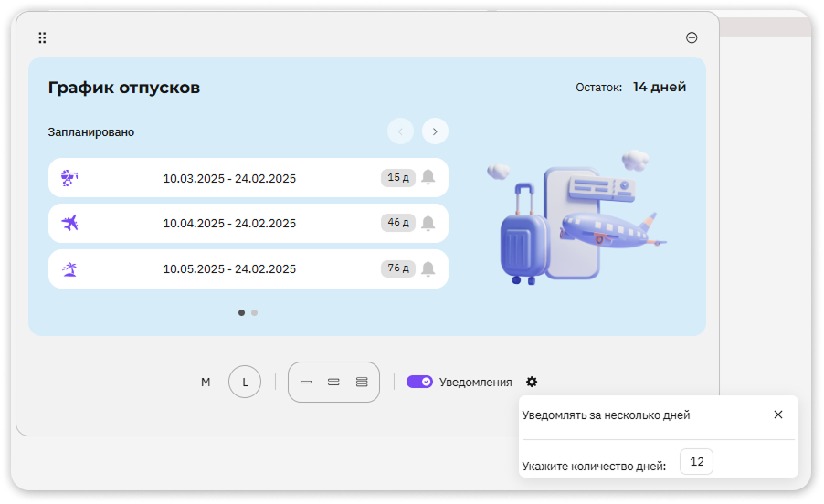
Task: Toggle bell for the 15 д vacation
Action: 428,177
